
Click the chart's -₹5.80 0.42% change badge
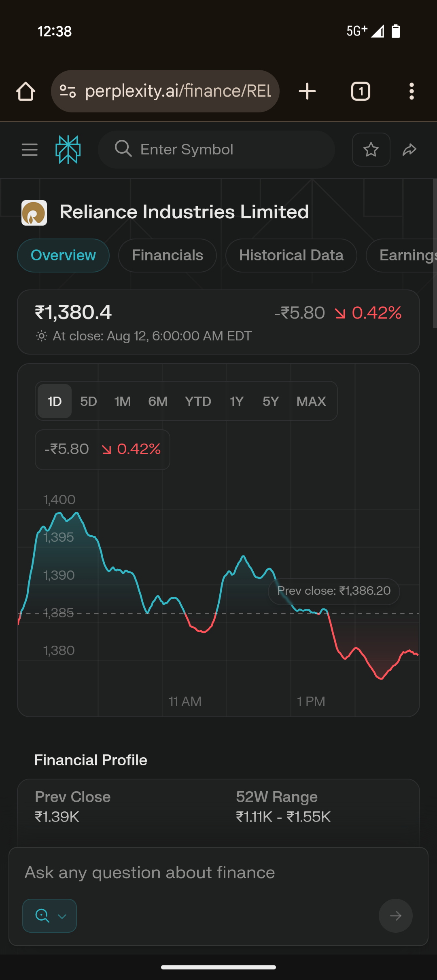102,450
